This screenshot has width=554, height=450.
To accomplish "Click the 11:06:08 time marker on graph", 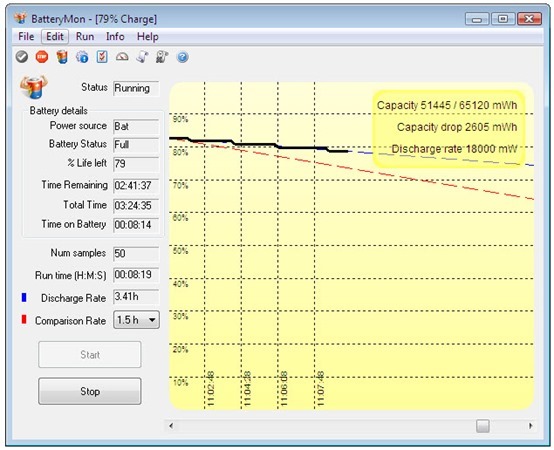I will click(284, 388).
